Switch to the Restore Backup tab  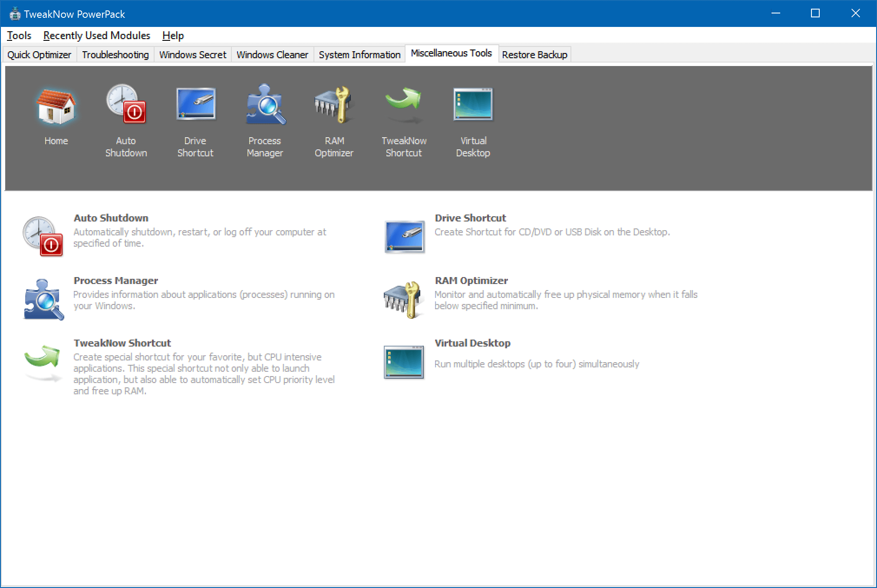click(534, 55)
